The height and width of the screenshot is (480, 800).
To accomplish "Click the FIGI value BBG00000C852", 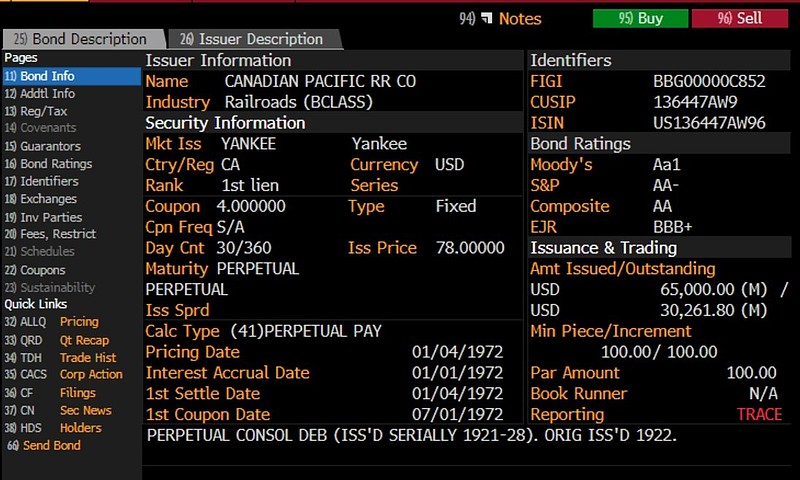I will tap(709, 81).
